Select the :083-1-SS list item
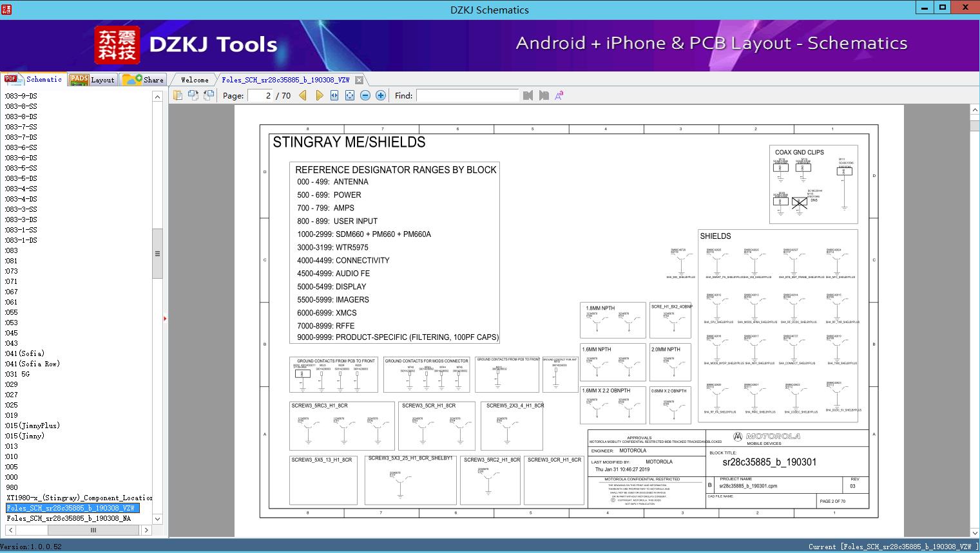Viewport: 980px width, 553px height. click(x=21, y=230)
